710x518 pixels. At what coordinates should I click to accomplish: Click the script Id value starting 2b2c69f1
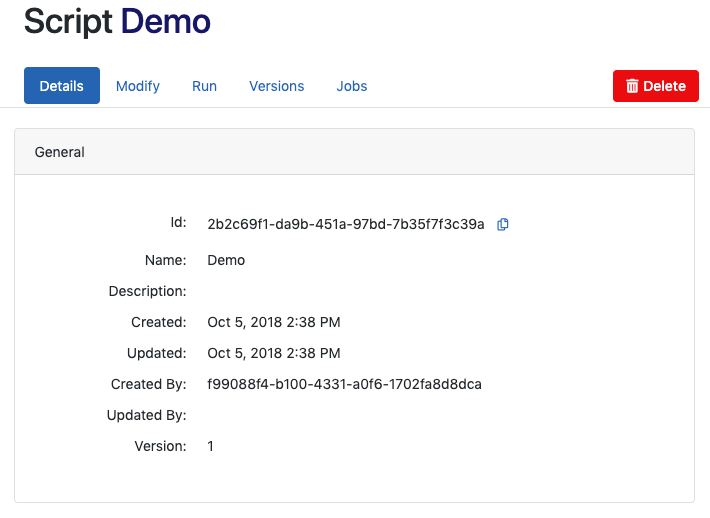pyautogui.click(x=345, y=224)
